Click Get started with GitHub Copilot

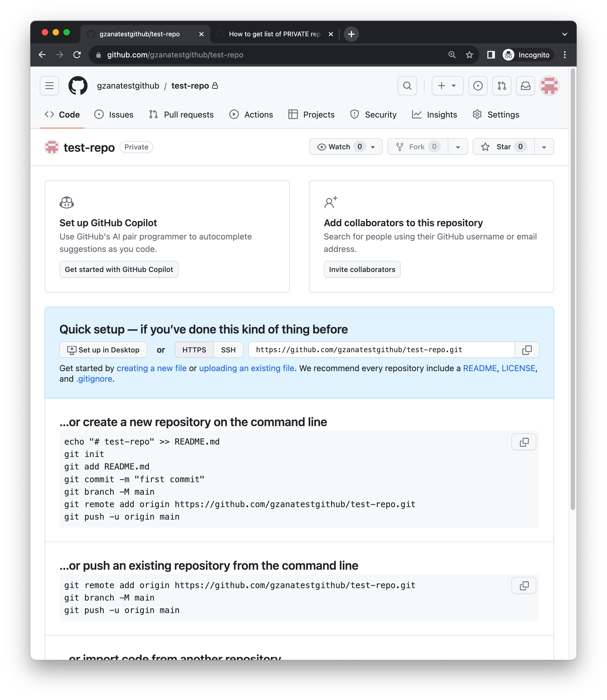[x=119, y=270]
